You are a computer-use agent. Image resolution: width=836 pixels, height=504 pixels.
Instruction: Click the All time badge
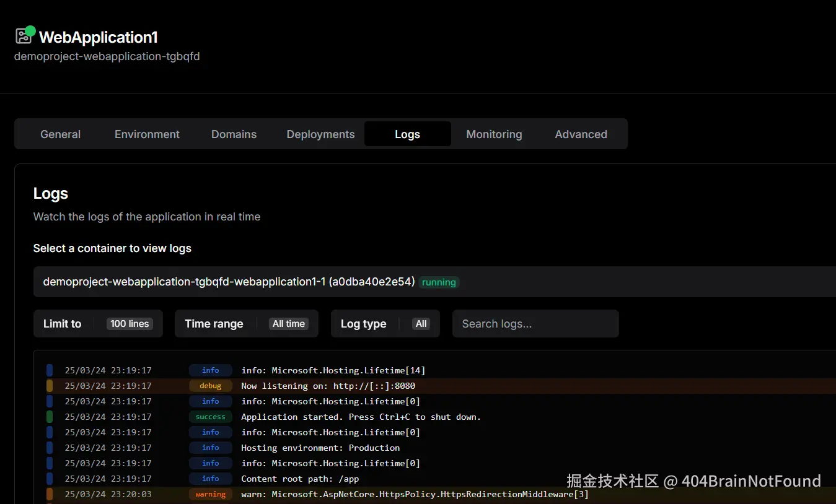click(x=289, y=324)
